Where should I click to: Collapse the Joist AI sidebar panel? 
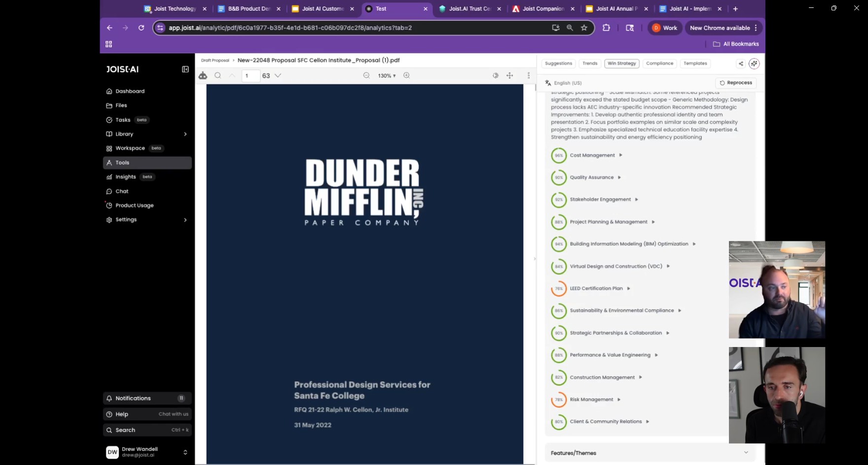[185, 70]
